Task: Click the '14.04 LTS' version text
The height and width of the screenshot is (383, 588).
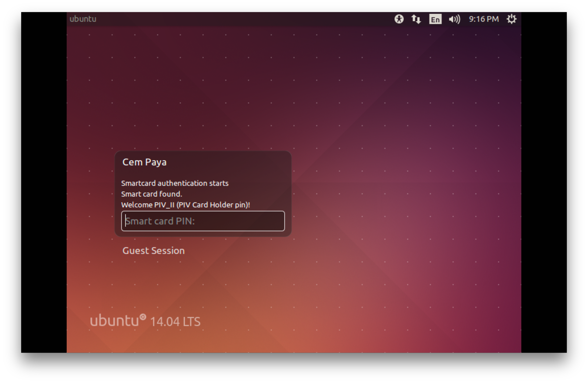Action: pyautogui.click(x=175, y=322)
